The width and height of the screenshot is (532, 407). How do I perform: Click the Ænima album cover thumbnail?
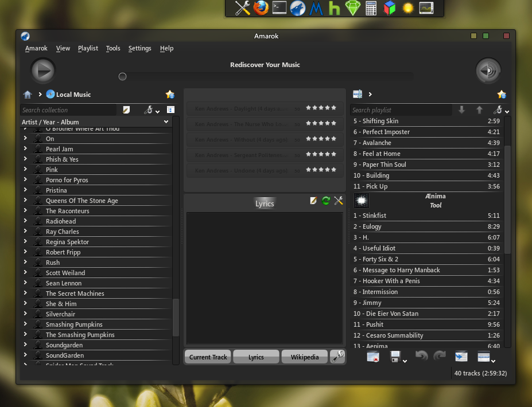point(362,201)
